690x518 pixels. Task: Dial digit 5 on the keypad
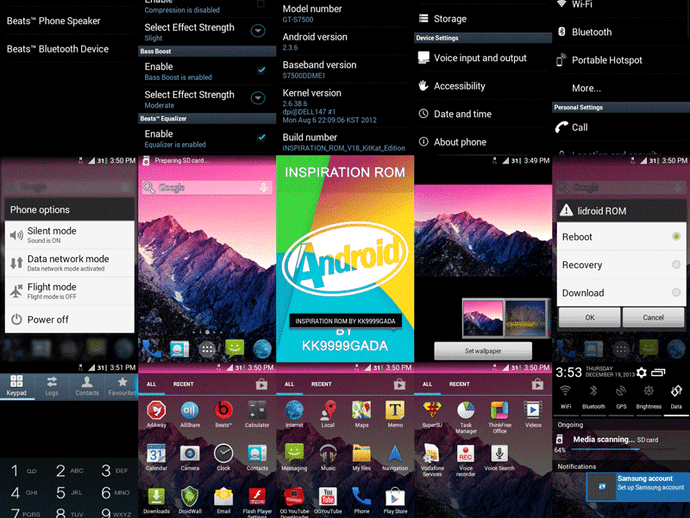coord(68,492)
